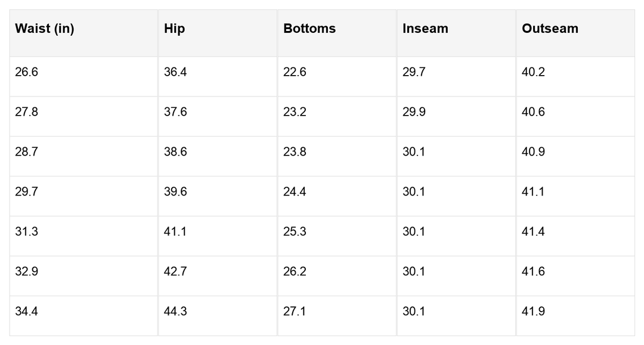Click the 24.4 bottoms cell

(x=295, y=192)
